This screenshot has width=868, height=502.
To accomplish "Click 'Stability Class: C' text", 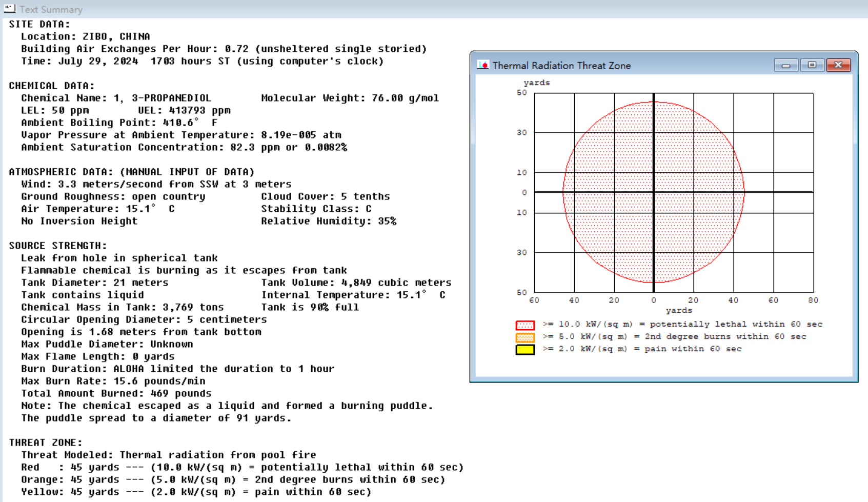I will pos(316,209).
